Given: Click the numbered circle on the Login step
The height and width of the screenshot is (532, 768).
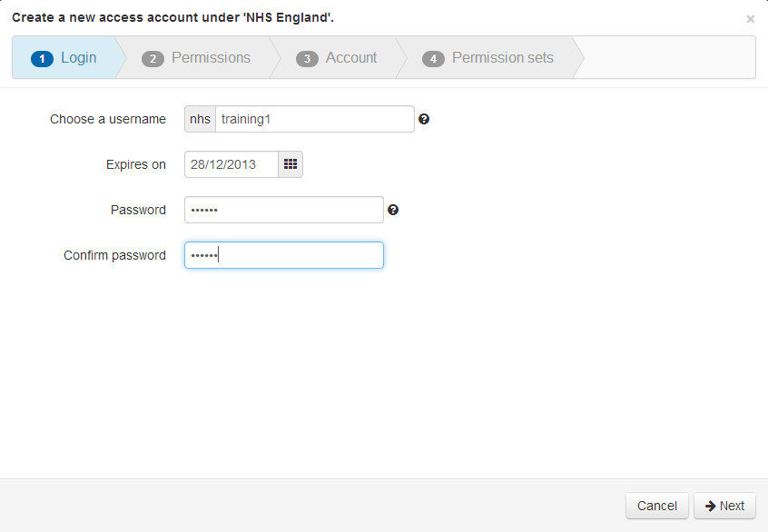Looking at the screenshot, I should pyautogui.click(x=42, y=57).
